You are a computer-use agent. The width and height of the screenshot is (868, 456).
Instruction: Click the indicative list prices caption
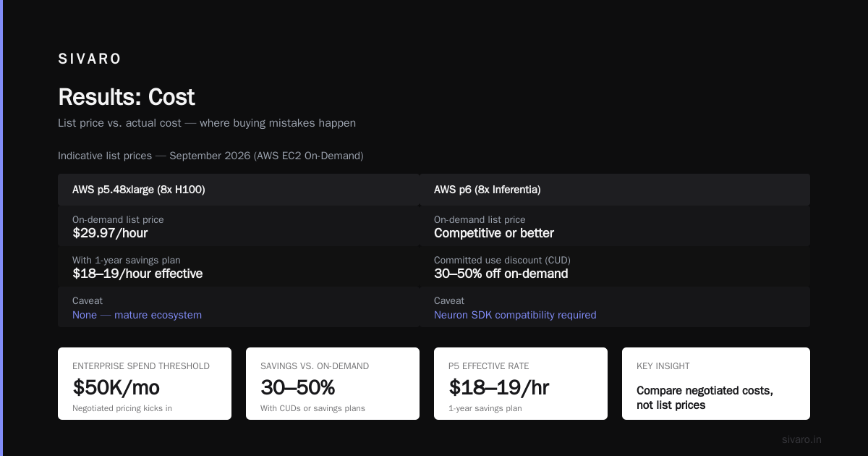tap(210, 156)
